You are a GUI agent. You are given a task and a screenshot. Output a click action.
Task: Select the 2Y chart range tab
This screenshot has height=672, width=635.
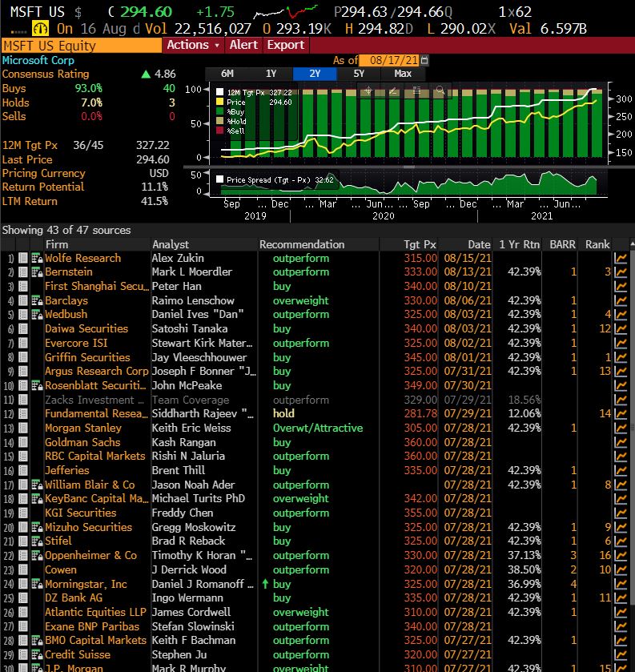point(315,74)
